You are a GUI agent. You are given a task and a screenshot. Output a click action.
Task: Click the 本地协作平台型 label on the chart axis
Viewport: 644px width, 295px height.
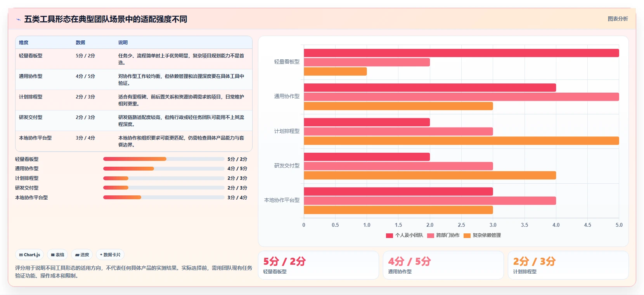(x=282, y=200)
